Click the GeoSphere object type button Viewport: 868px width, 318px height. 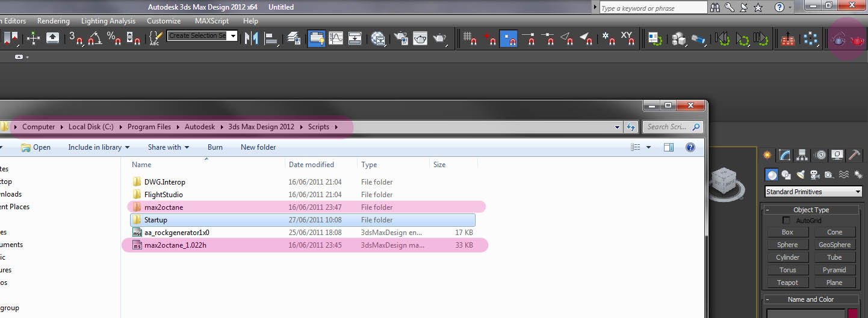pyautogui.click(x=834, y=245)
